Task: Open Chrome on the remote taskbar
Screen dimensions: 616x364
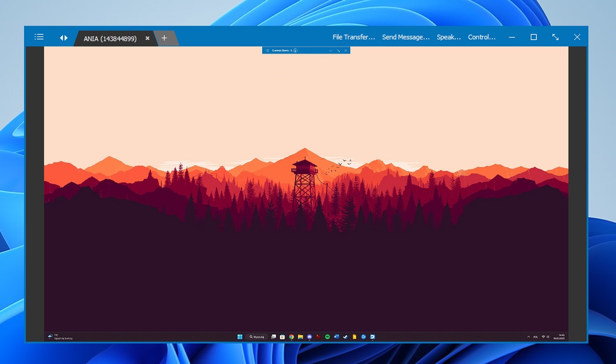Action: [292, 337]
